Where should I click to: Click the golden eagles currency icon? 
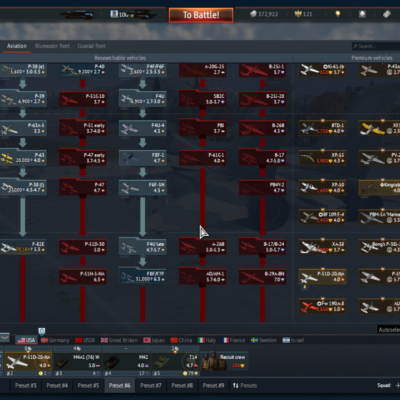pyautogui.click(x=298, y=14)
